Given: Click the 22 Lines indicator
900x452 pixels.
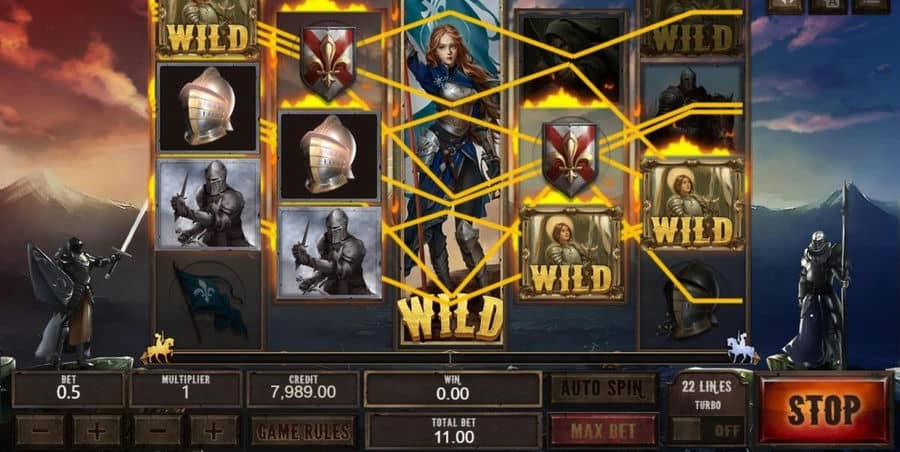Looking at the screenshot, I should tap(707, 387).
